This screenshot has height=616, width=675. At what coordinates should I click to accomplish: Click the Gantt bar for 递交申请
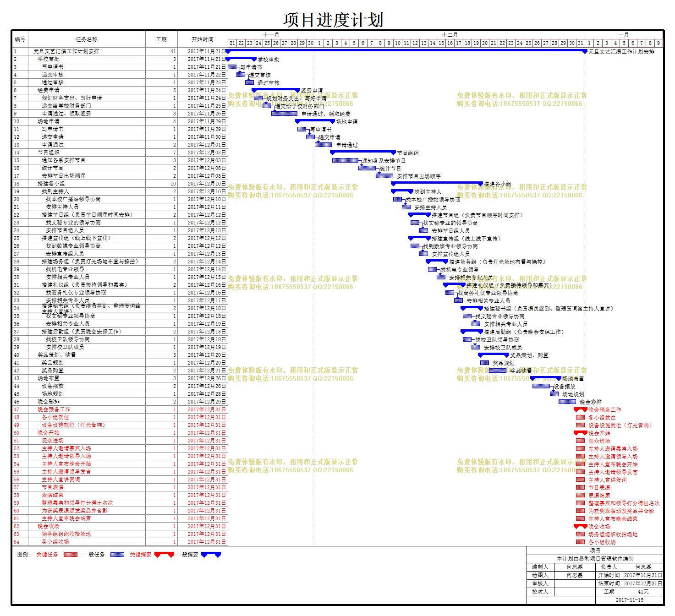(310, 137)
